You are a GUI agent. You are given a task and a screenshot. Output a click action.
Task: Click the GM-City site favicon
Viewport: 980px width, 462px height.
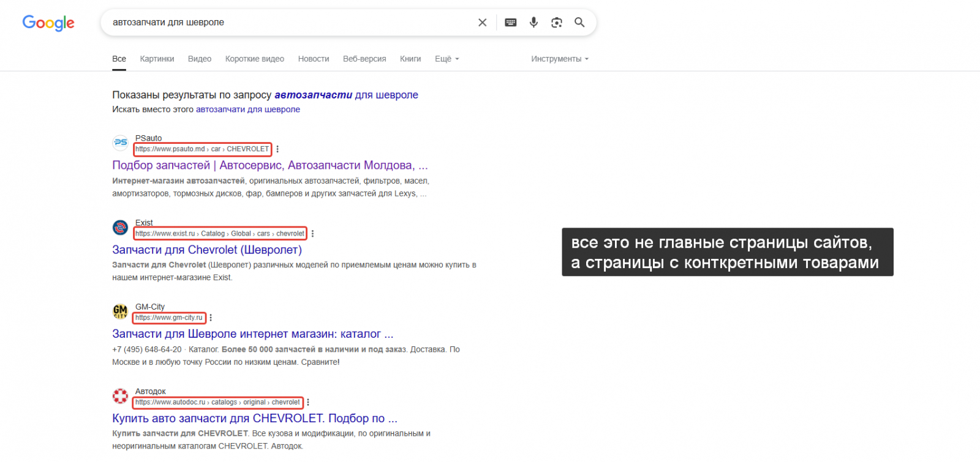[121, 311]
